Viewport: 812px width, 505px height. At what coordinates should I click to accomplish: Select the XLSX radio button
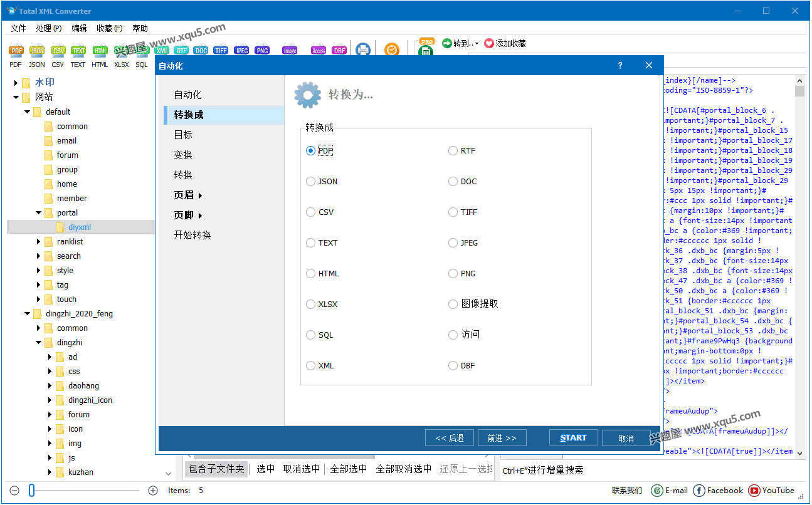pos(310,305)
